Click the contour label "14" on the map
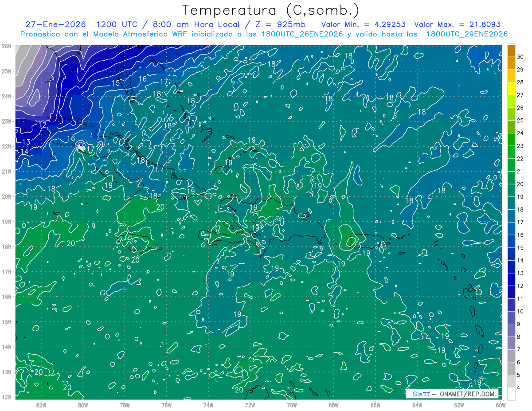Image resolution: width=532 pixels, height=411 pixels. click(24, 152)
